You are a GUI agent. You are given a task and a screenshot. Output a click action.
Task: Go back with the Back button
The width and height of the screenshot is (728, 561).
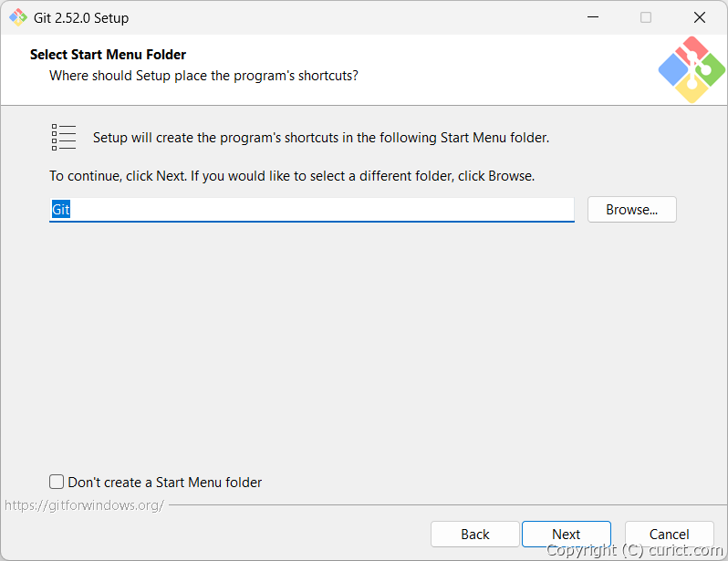coord(474,535)
